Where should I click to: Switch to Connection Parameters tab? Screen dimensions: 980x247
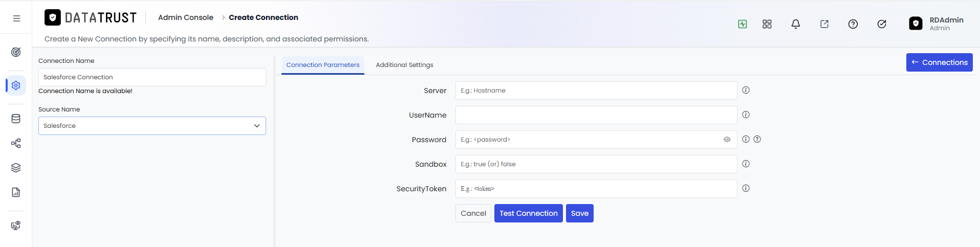323,65
